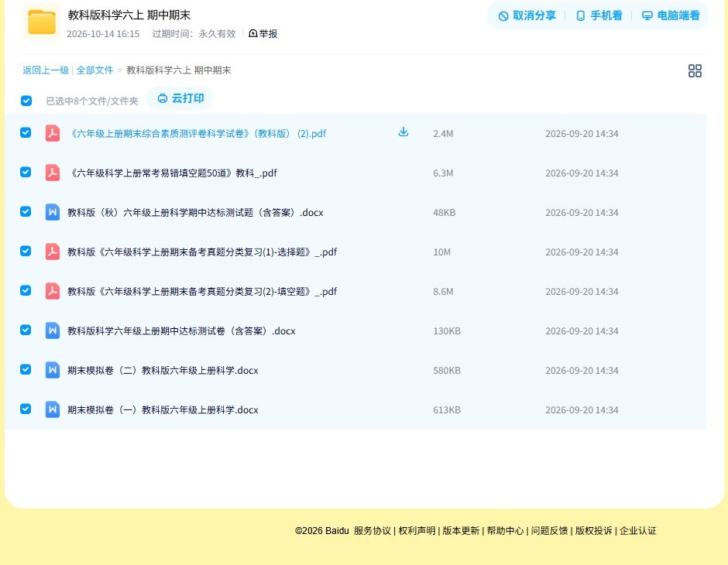
Task: Click PDF icon of 期末综合素质测评卷 file
Action: (53, 133)
